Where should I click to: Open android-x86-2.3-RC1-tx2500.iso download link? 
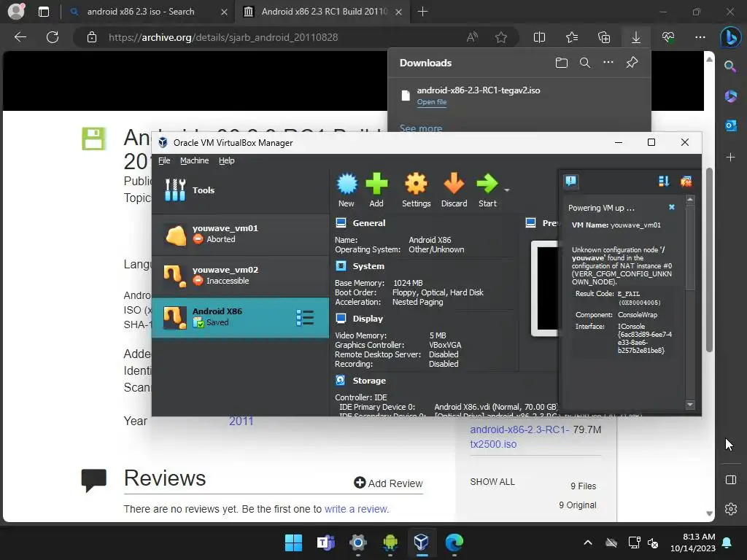click(x=519, y=437)
